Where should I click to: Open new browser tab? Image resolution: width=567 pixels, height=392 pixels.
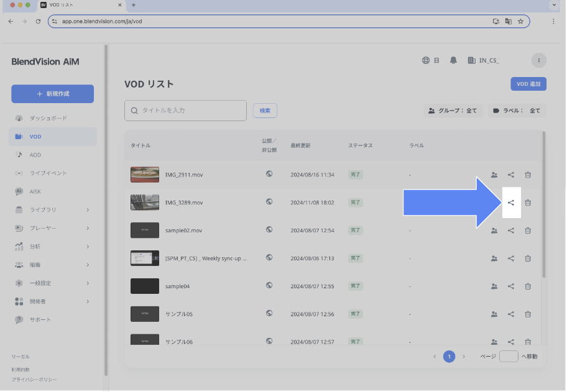coord(134,5)
